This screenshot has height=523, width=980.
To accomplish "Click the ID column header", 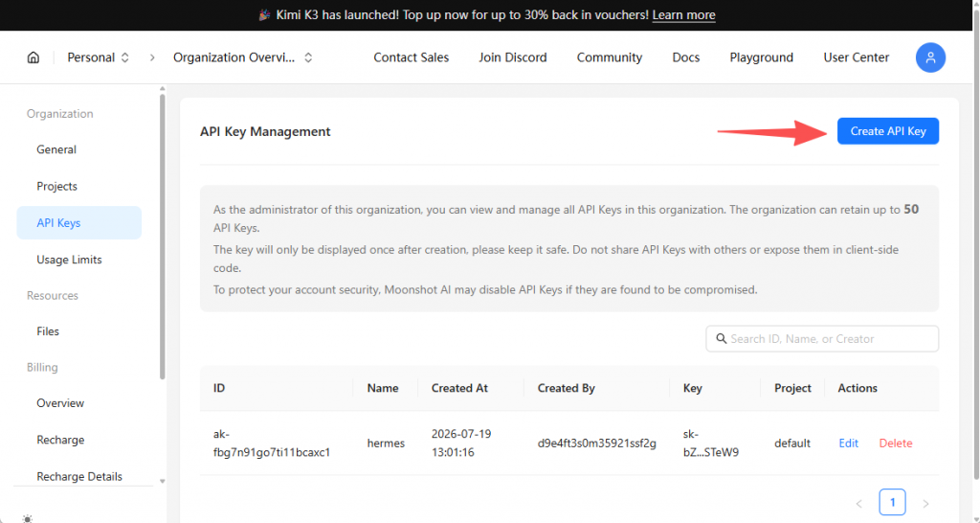I will [x=219, y=388].
